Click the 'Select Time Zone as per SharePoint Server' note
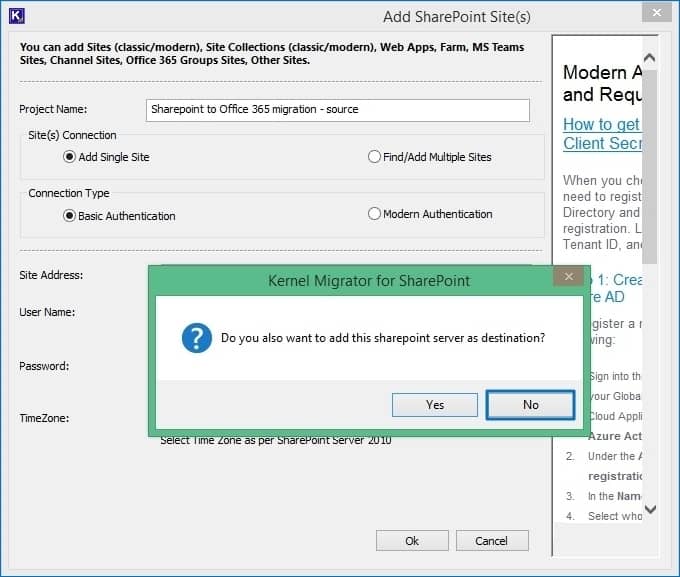Screen dimensions: 680x577 click(276, 441)
